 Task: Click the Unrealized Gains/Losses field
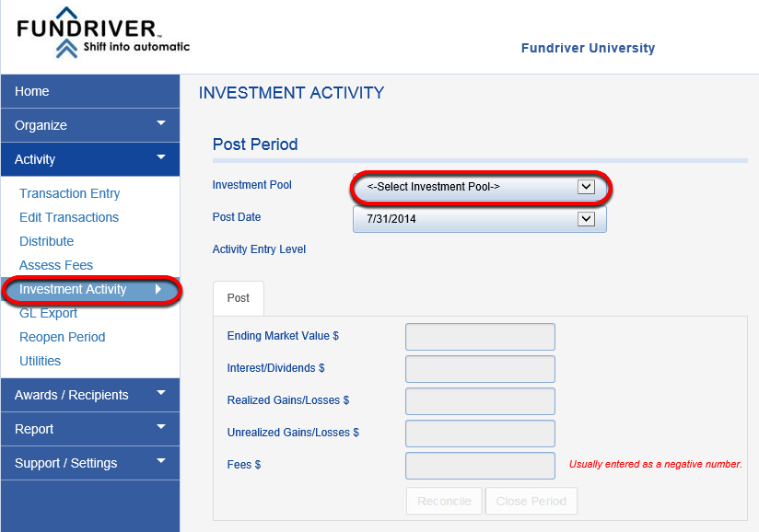point(480,434)
